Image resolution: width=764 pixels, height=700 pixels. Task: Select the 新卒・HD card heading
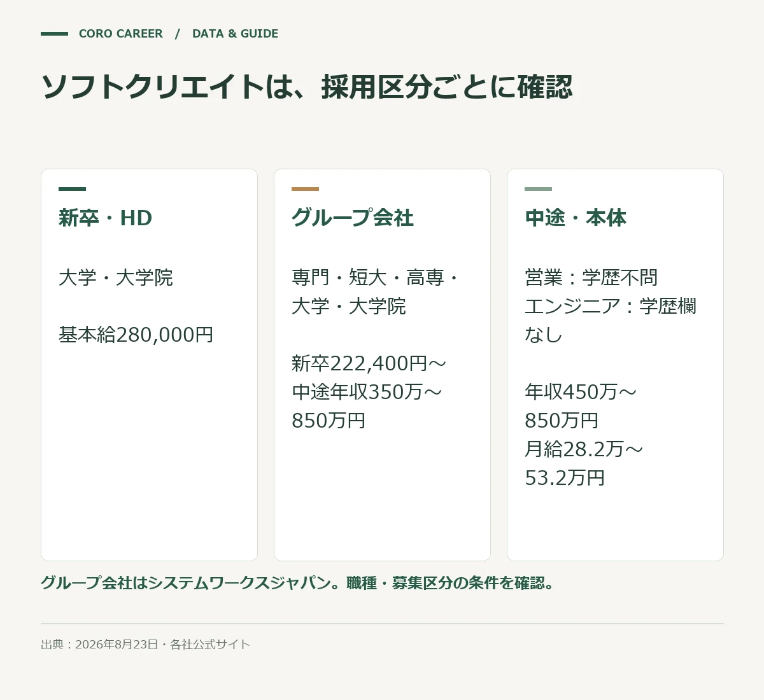point(106,218)
